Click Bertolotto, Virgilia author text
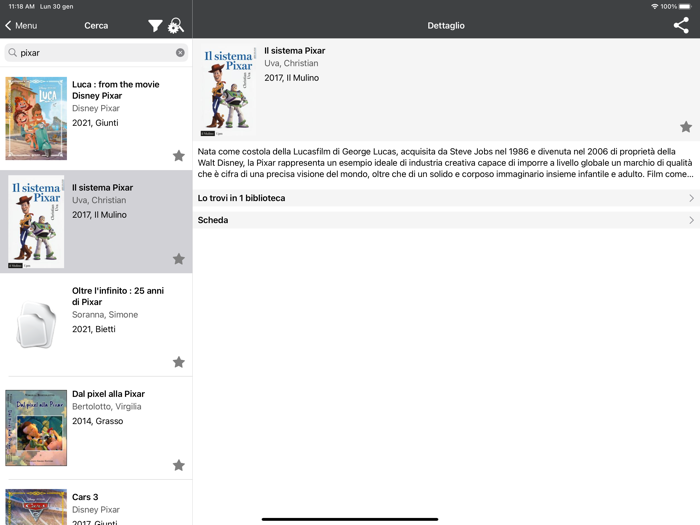This screenshot has height=525, width=700. (x=107, y=407)
